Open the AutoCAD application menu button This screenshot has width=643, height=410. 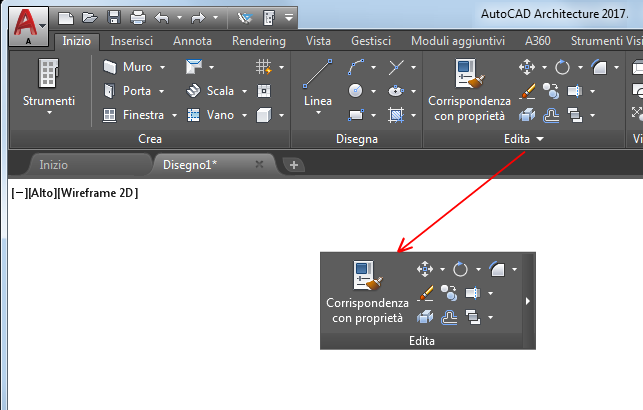[x=28, y=27]
